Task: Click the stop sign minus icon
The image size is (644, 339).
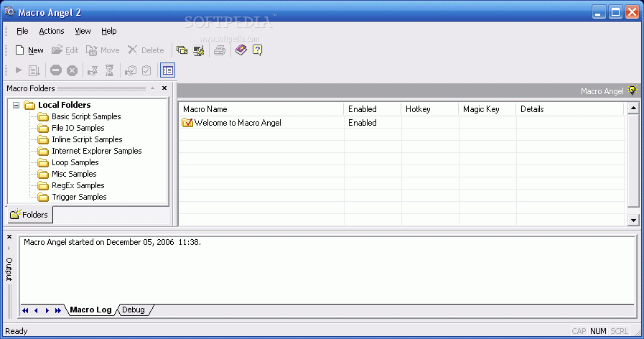Action: [56, 70]
